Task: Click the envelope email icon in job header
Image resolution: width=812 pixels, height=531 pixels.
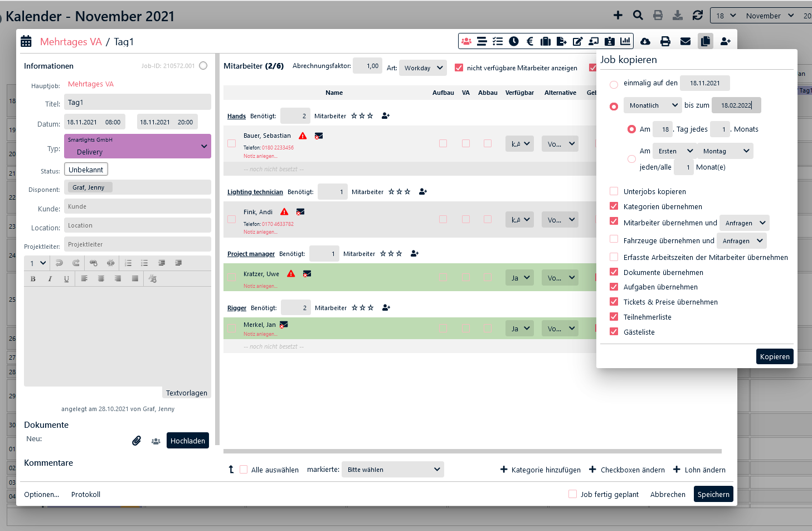Action: pyautogui.click(x=685, y=41)
